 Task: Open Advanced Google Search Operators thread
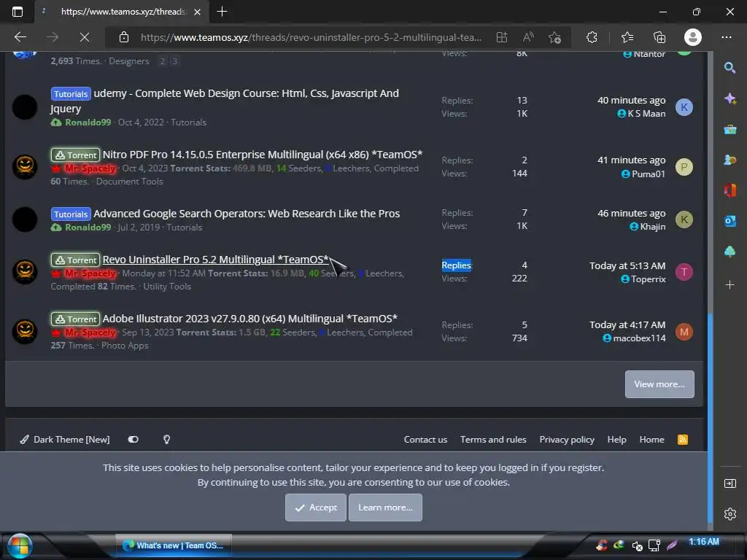pyautogui.click(x=247, y=214)
